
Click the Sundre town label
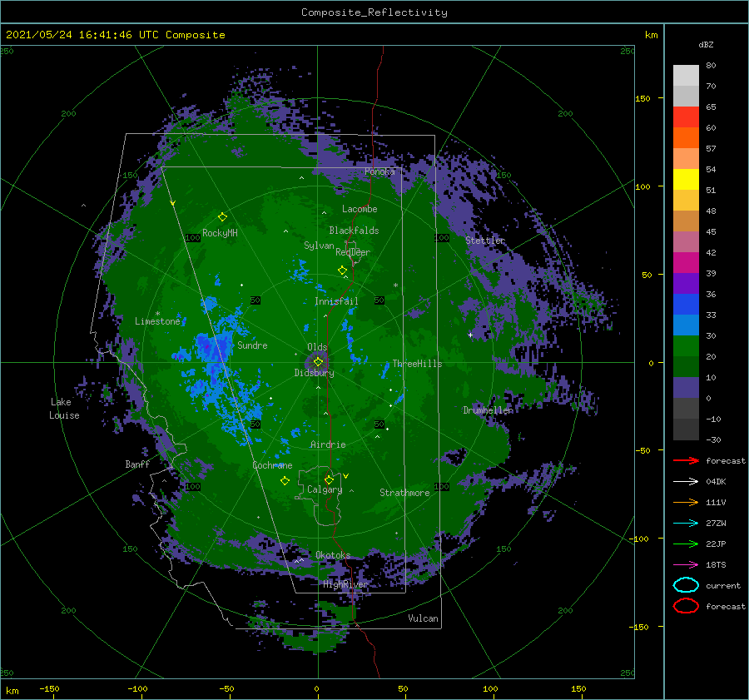(253, 345)
